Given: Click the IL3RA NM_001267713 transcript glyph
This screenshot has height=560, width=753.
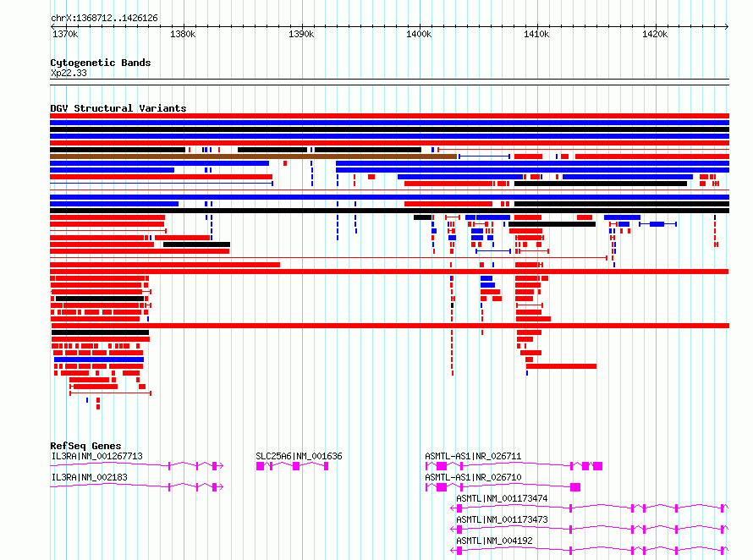Looking at the screenshot, I should click(x=137, y=466).
